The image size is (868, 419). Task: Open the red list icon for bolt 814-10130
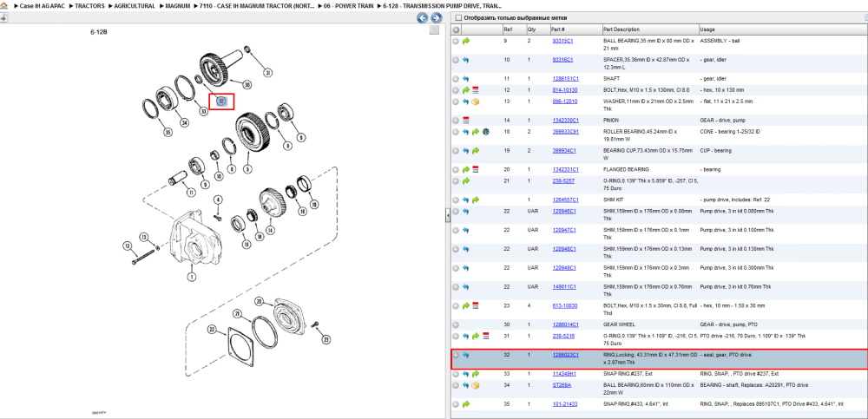[476, 89]
